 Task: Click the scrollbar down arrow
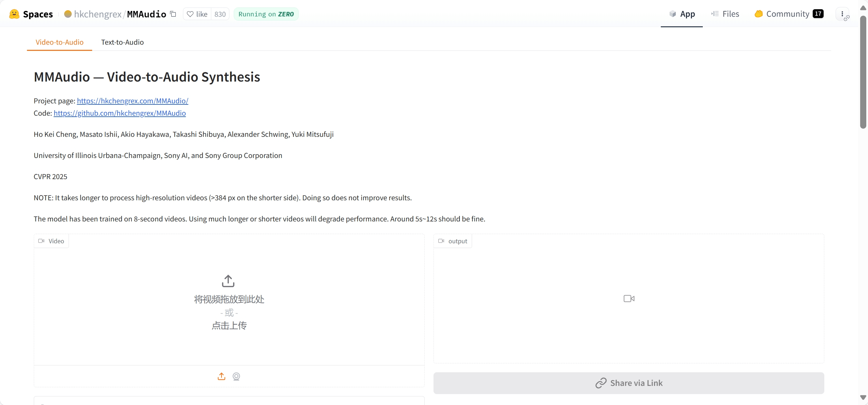point(863,397)
